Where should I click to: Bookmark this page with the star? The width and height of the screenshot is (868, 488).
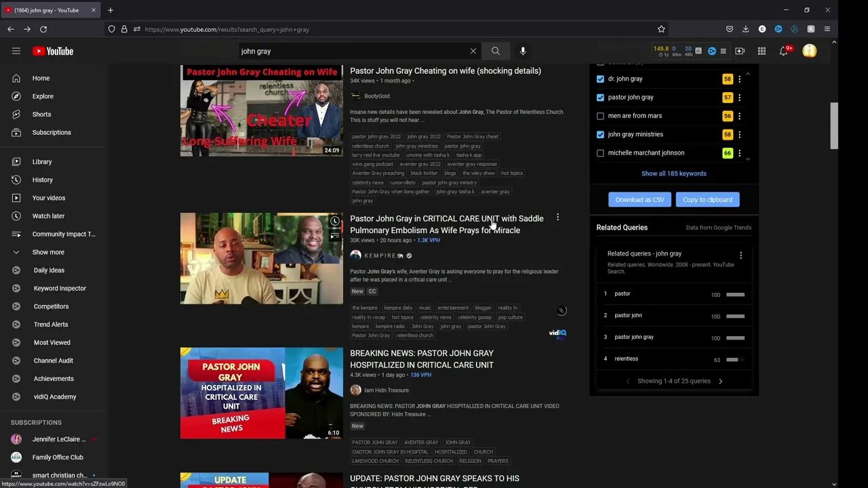pyautogui.click(x=661, y=29)
